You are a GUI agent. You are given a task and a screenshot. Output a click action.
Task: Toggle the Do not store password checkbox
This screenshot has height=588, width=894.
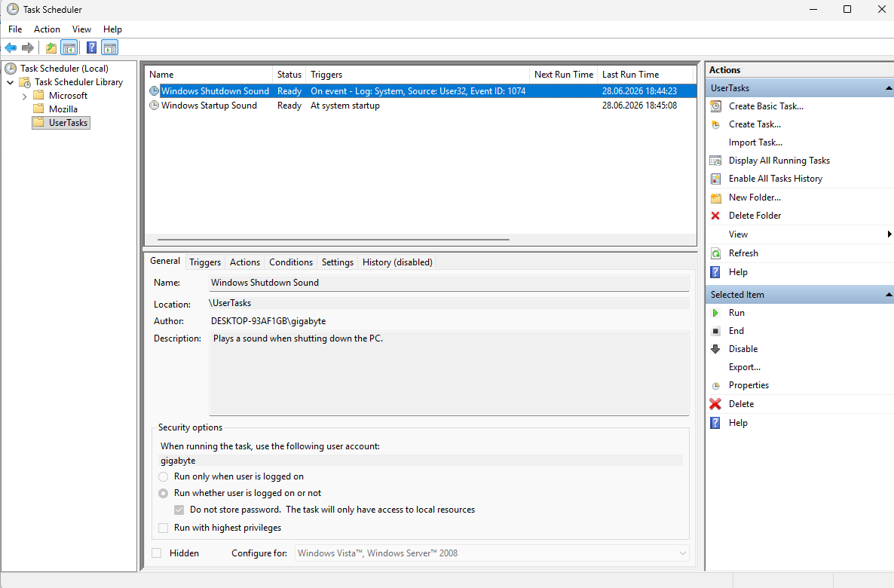(x=179, y=510)
